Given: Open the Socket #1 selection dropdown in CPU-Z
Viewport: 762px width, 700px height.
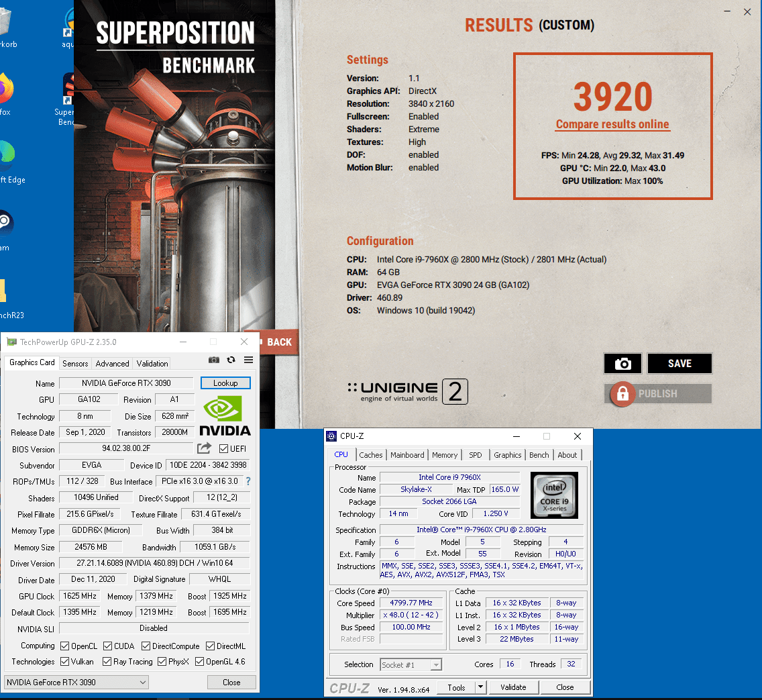Looking at the screenshot, I should 411,664.
